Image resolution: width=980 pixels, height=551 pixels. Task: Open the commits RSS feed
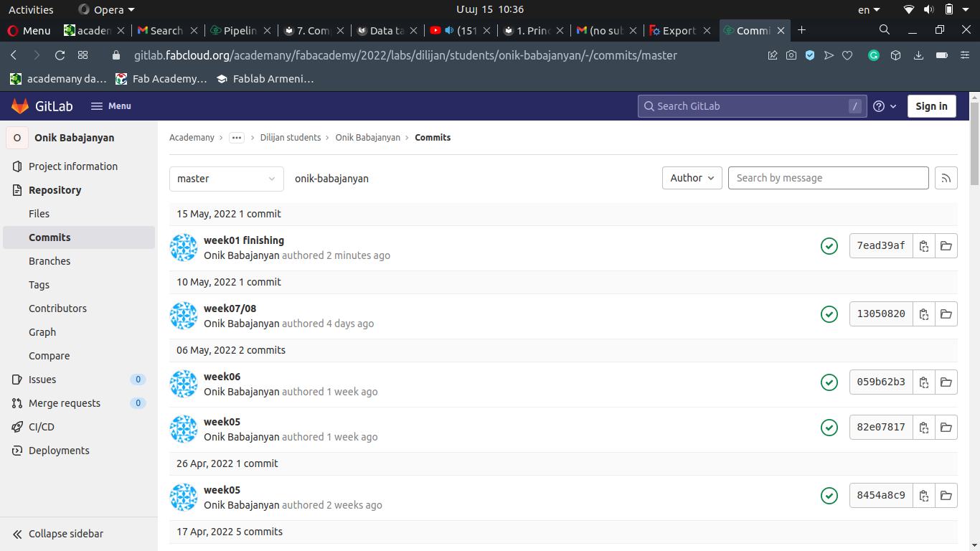pos(946,178)
